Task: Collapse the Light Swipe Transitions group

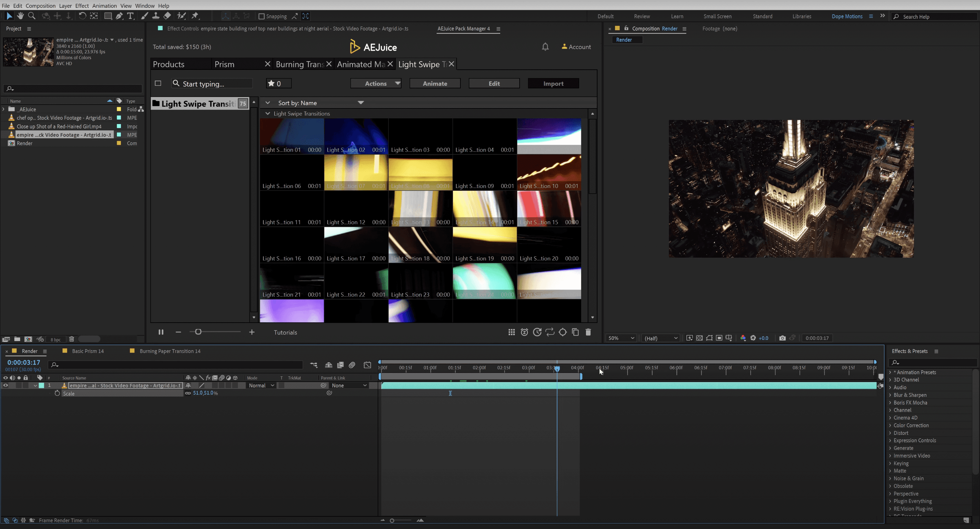Action: click(268, 113)
